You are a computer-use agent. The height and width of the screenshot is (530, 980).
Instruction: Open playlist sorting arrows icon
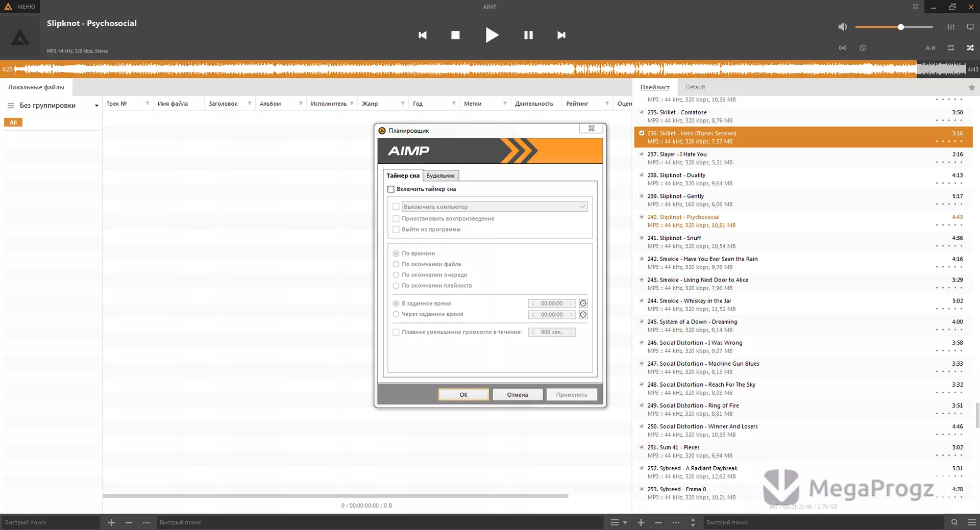point(693,522)
